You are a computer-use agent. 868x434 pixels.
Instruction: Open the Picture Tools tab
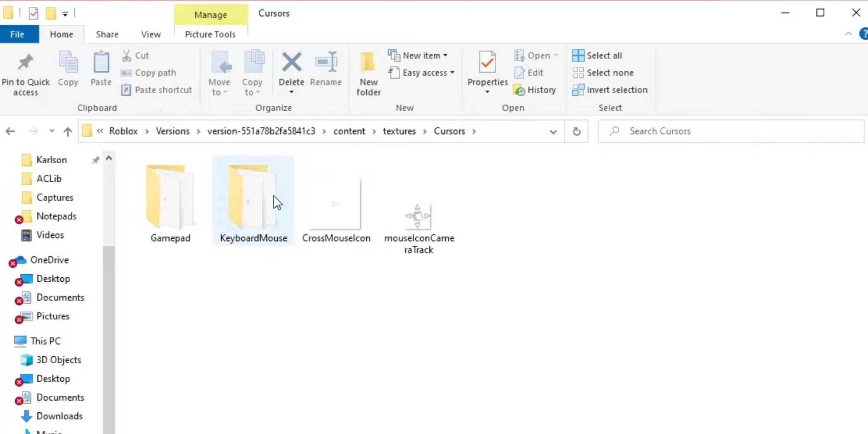210,34
